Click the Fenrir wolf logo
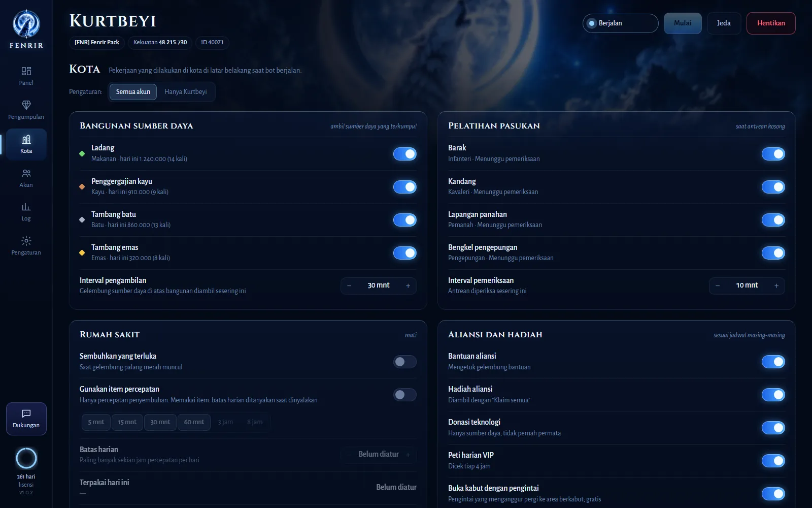The image size is (812, 508). point(26,24)
